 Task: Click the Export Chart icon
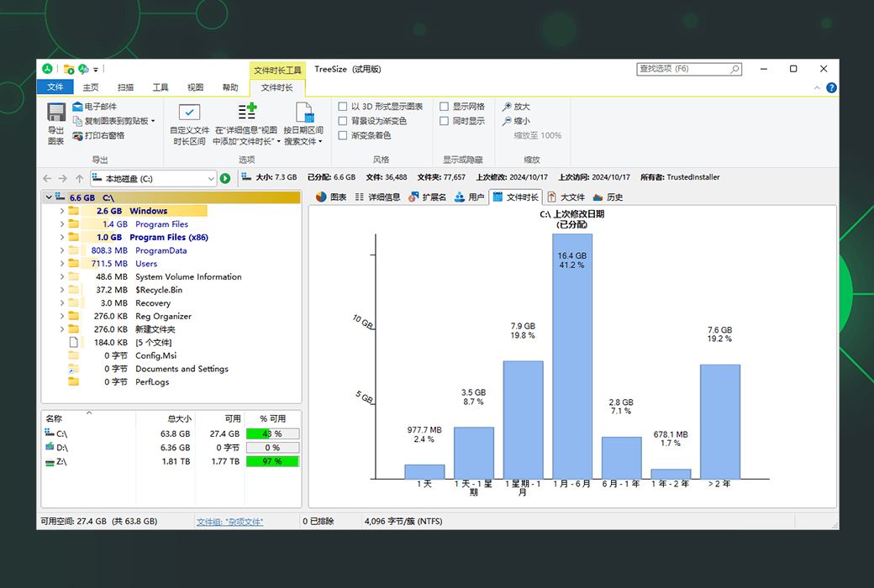56,123
